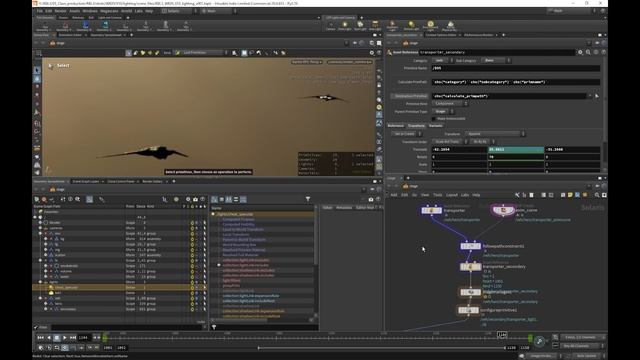This screenshot has width=640, height=360.
Task: Click the Play backward button
Action: tap(49, 338)
